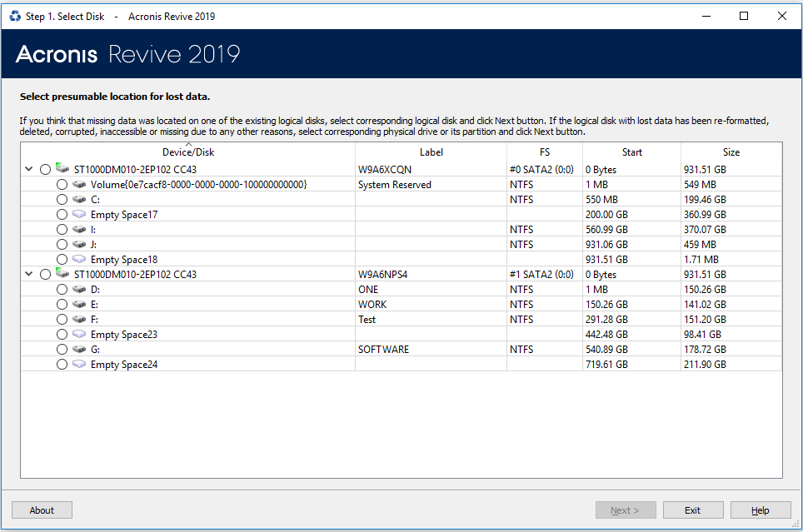Image resolution: width=803 pixels, height=532 pixels.
Task: Click the Acronis recycle icon in the title bar
Action: pos(12,16)
